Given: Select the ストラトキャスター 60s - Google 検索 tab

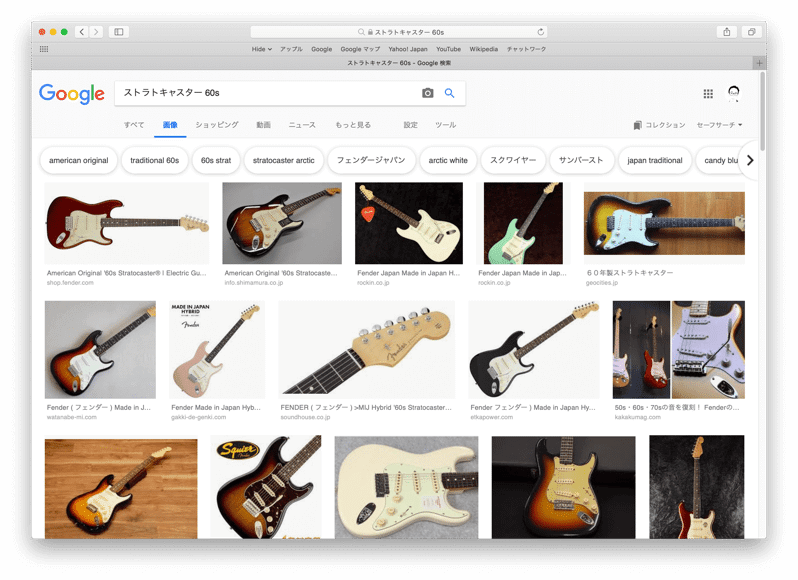Looking at the screenshot, I should (x=399, y=63).
